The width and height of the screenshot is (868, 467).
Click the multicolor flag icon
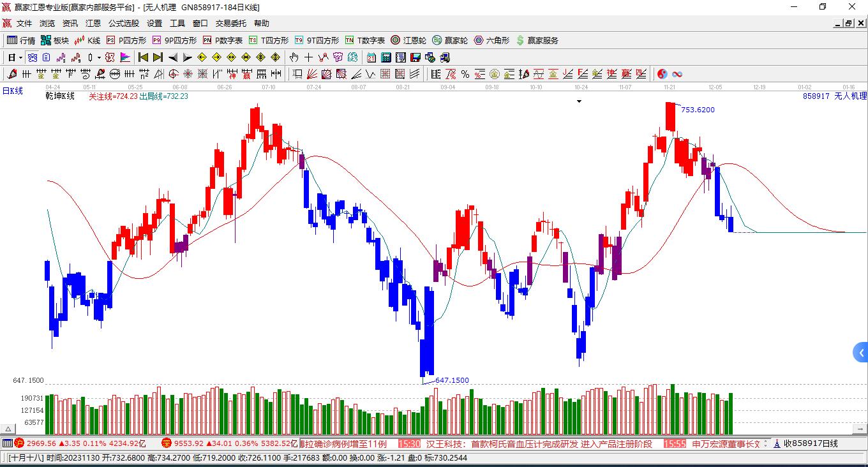pyautogui.click(x=125, y=57)
